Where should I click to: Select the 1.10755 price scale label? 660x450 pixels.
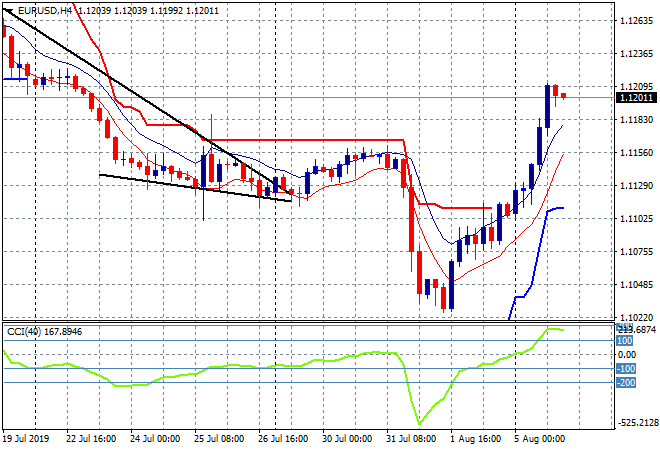[x=636, y=252]
